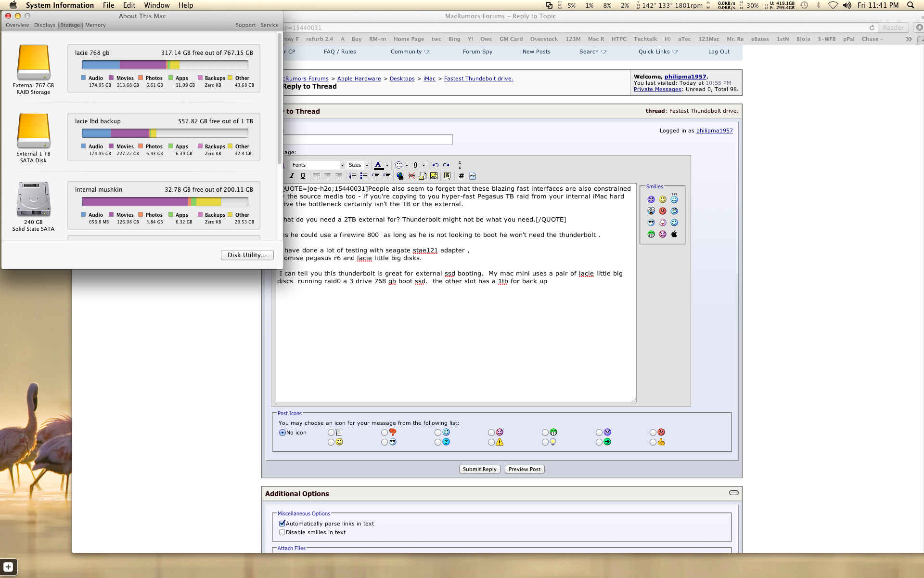The image size is (924, 578).
Task: Click the Undo arrow in editor toolbar
Action: pyautogui.click(x=435, y=165)
